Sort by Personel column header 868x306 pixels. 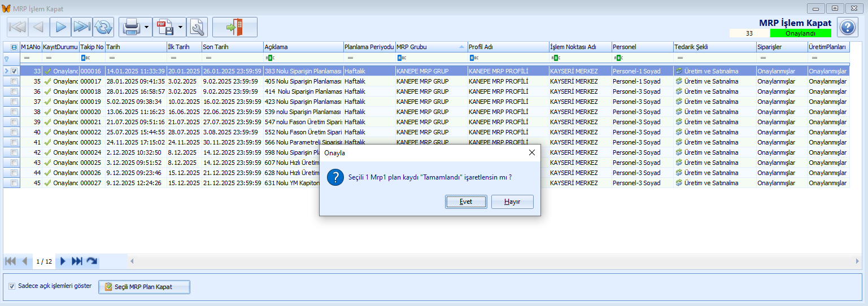pos(643,47)
